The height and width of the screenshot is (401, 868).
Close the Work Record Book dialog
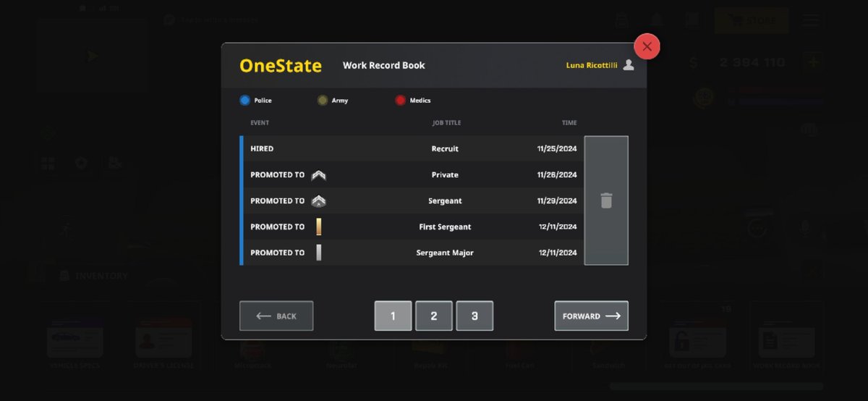647,46
